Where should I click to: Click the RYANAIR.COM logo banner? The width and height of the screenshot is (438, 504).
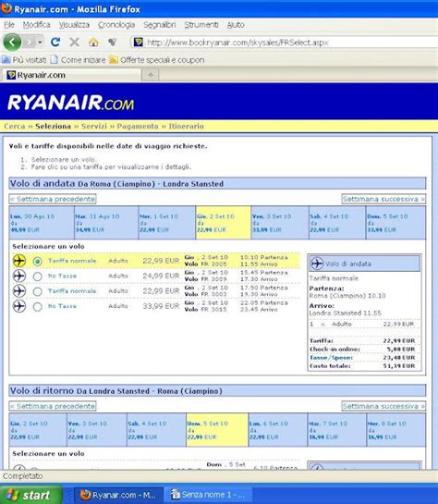pyautogui.click(x=70, y=103)
